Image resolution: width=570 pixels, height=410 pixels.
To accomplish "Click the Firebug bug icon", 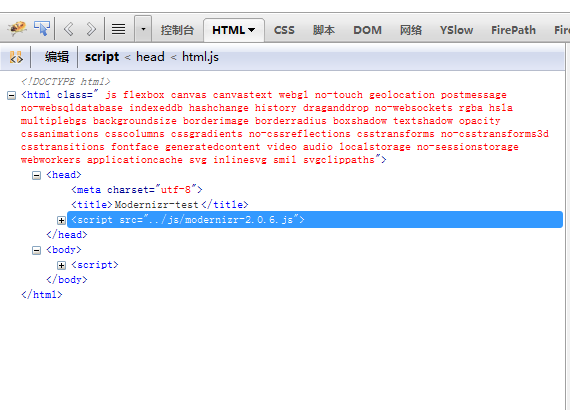I will click(x=17, y=29).
